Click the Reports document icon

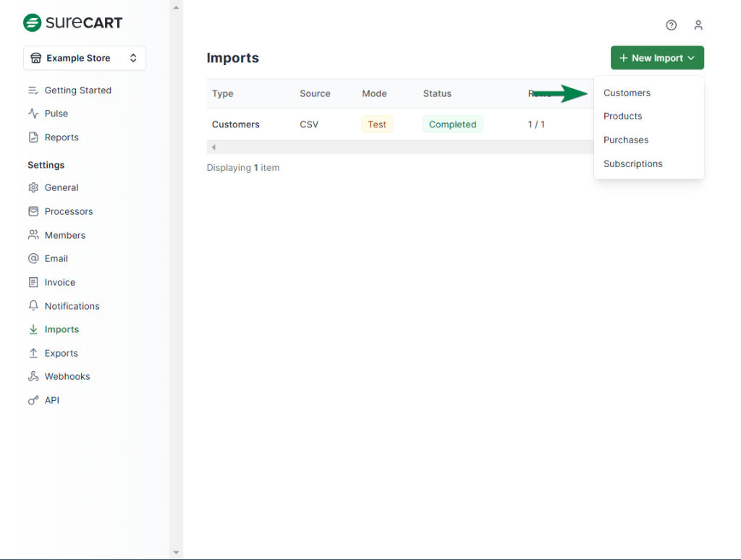click(33, 137)
